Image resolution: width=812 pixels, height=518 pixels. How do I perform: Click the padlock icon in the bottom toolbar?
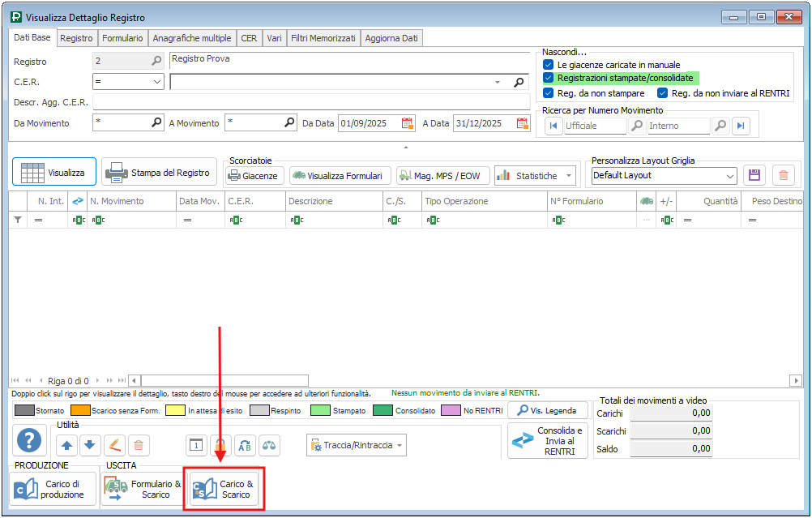219,444
